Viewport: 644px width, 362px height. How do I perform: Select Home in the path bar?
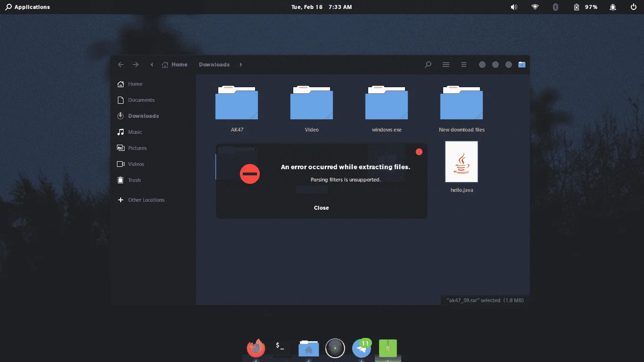pos(174,65)
